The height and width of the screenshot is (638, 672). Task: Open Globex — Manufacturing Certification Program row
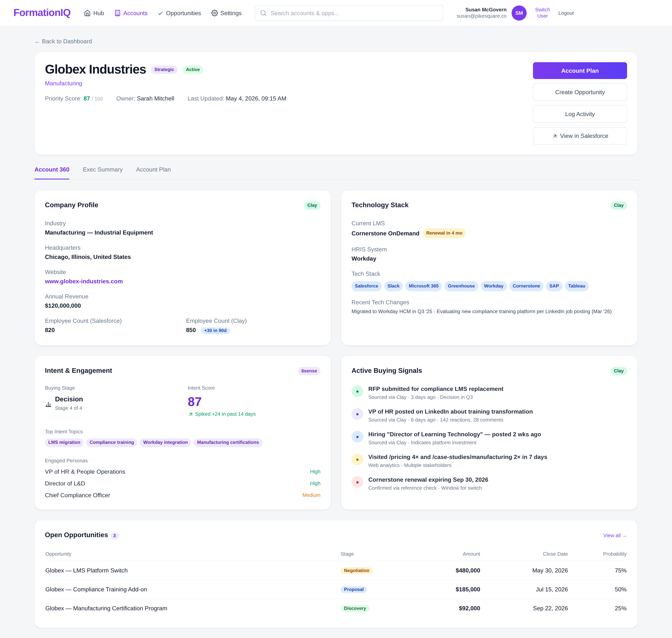(336, 608)
